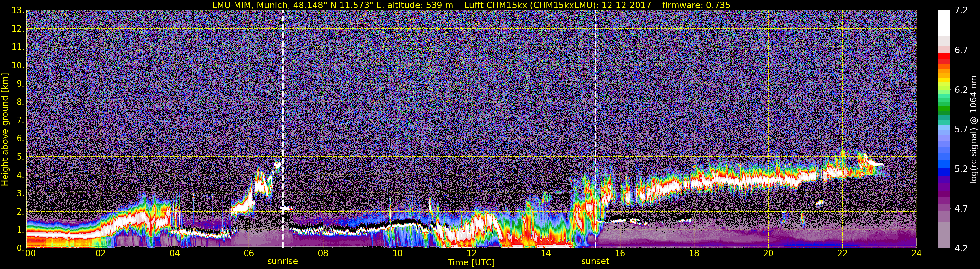Click the height axis tick label 4

20,175
